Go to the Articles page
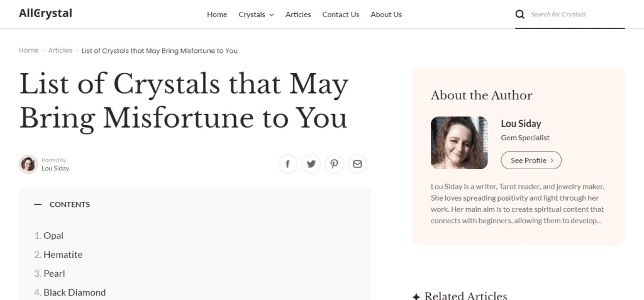The image size is (644, 300). [x=298, y=14]
